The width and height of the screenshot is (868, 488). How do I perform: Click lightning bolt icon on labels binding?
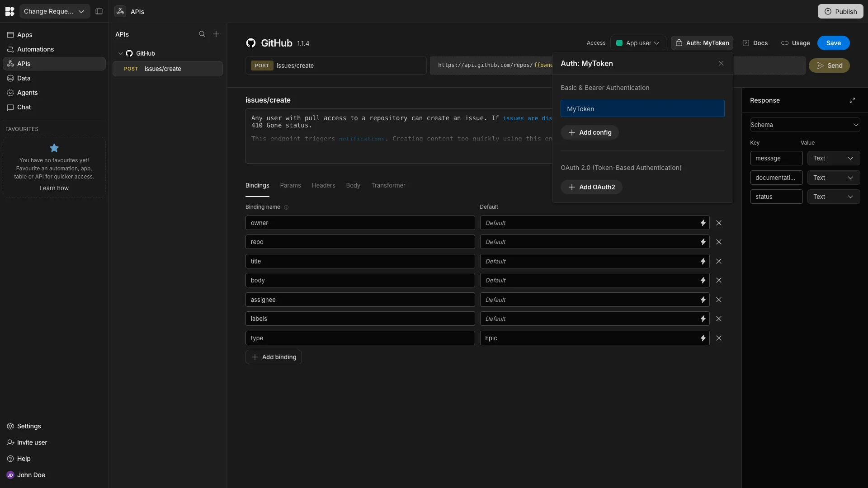(703, 319)
